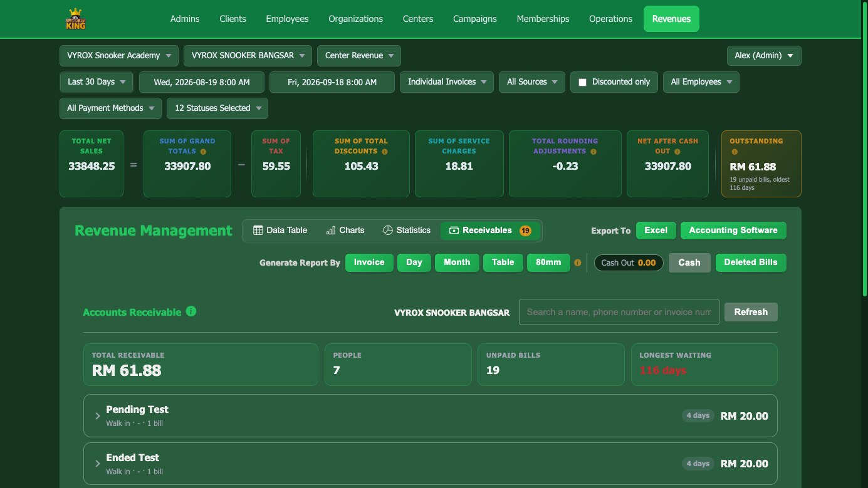Open the Center Revenue dropdown
Viewport: 868px width, 488px height.
359,56
